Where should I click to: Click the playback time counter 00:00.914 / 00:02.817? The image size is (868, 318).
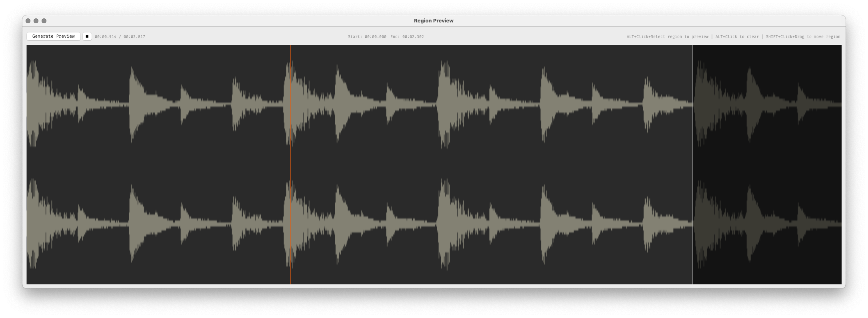pyautogui.click(x=120, y=37)
